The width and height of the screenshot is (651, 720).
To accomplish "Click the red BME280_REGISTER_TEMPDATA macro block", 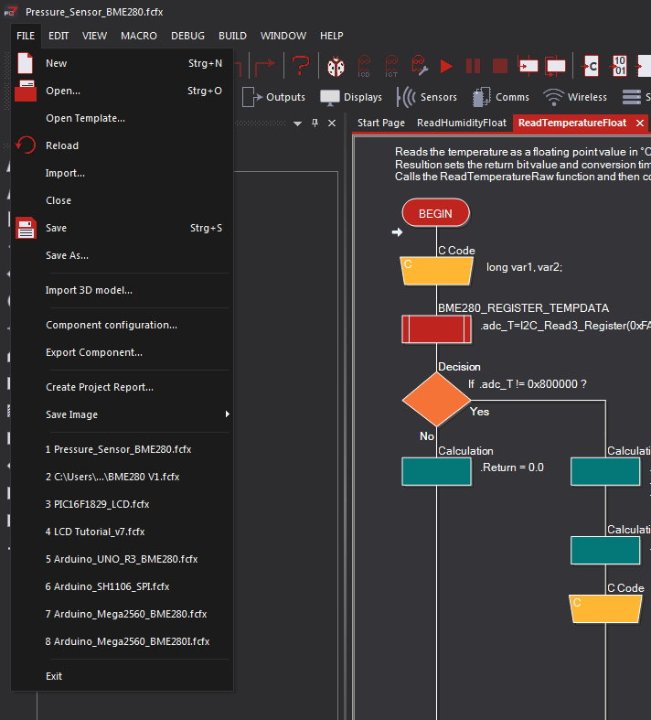I will tap(436, 329).
